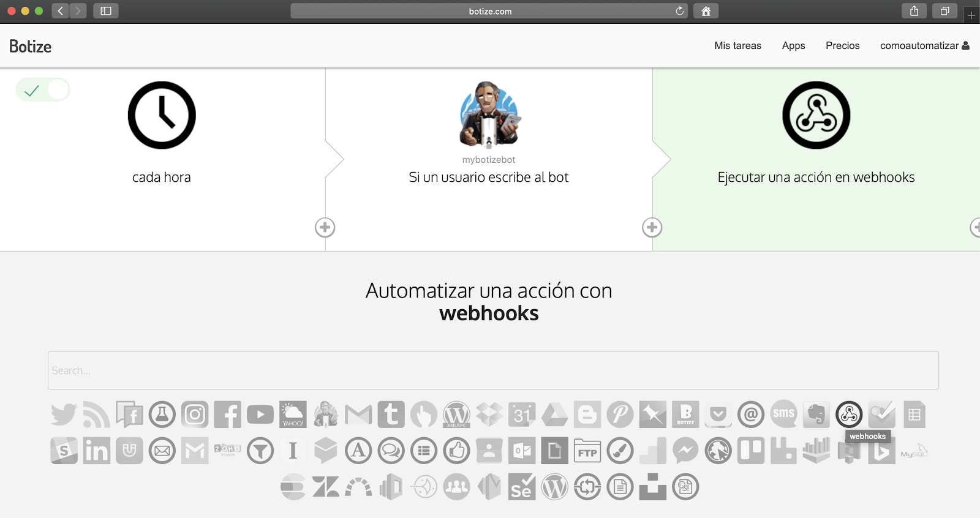Select the Zoho Projects app icon

tap(227, 450)
